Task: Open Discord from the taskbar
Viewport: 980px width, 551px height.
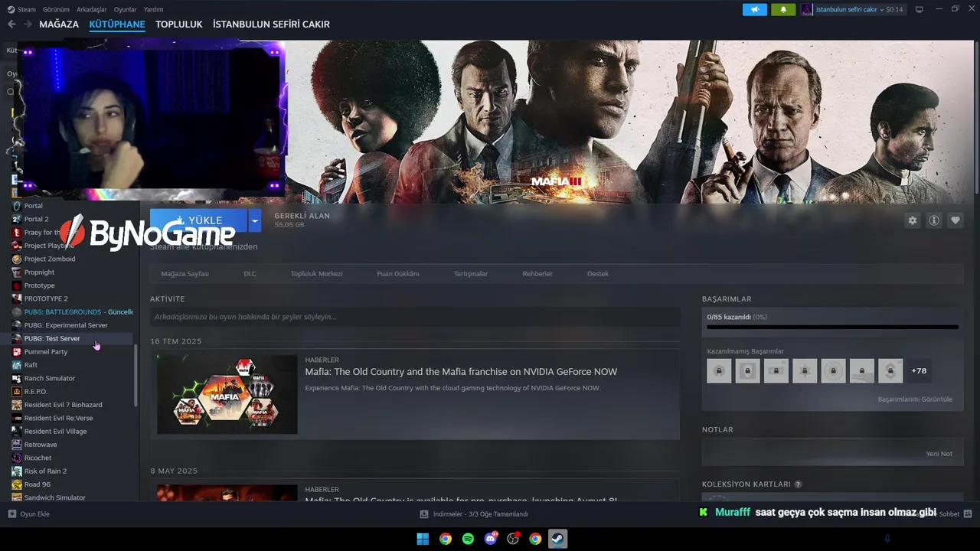Action: click(x=491, y=539)
